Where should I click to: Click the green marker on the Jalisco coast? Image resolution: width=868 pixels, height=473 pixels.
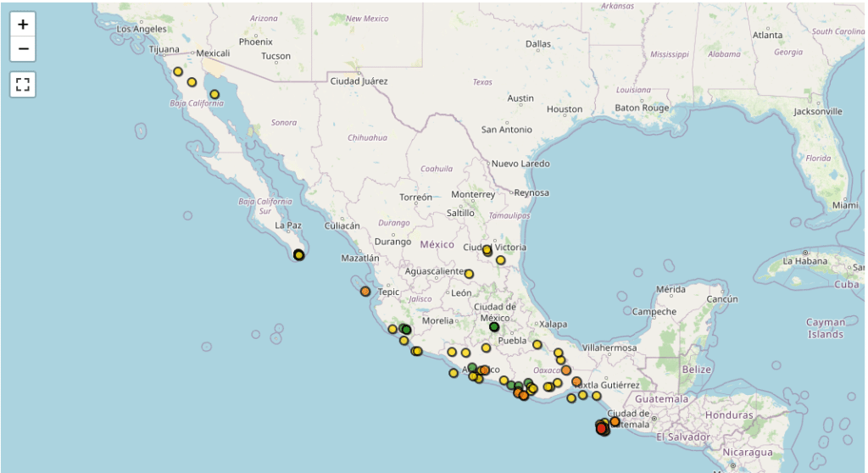406,330
